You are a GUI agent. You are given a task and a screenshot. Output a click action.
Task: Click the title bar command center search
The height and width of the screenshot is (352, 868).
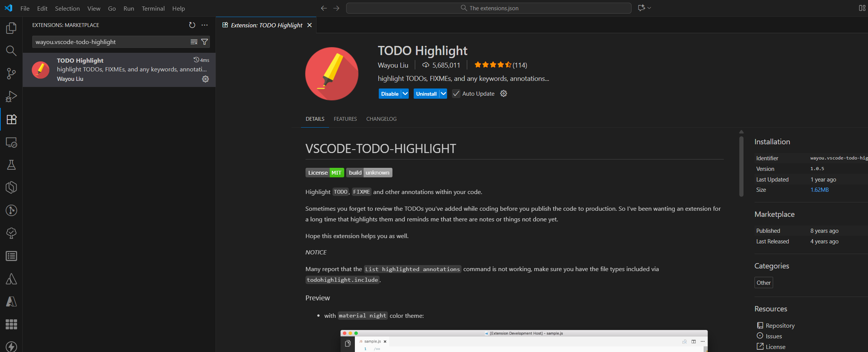[489, 8]
